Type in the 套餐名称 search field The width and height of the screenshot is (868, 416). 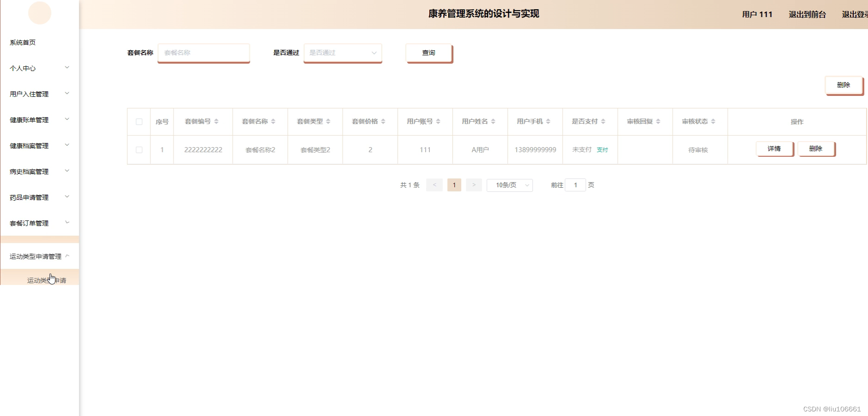pyautogui.click(x=203, y=53)
